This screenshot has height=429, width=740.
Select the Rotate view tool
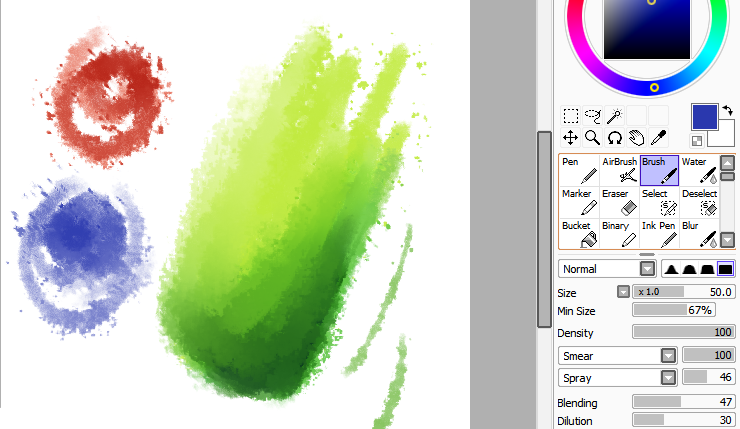[614, 138]
